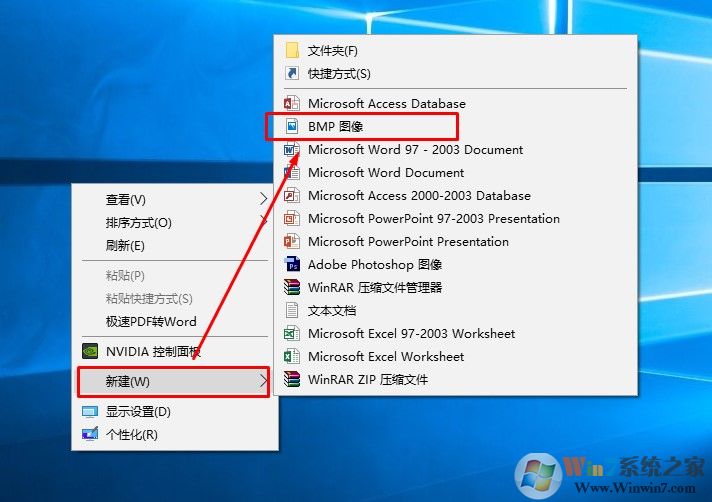The width and height of the screenshot is (712, 502).
Task: Choose Microsoft Access Database entry
Action: (x=455, y=103)
